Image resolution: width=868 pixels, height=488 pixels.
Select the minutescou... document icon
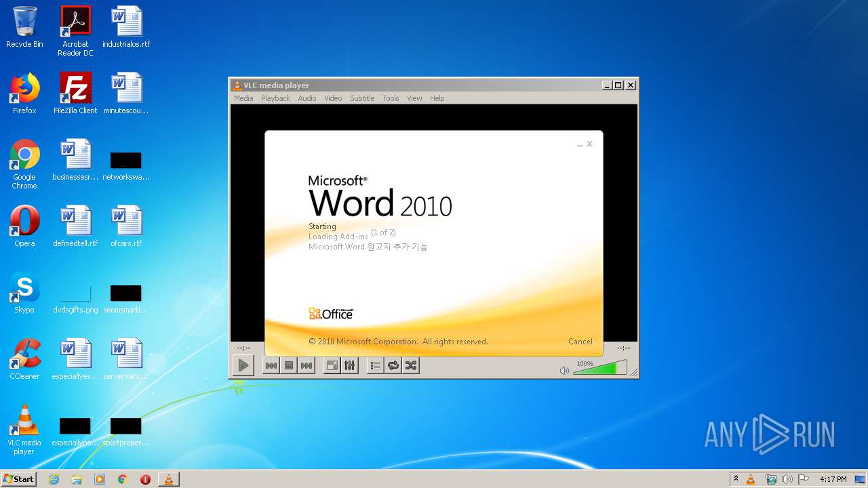pyautogui.click(x=126, y=94)
